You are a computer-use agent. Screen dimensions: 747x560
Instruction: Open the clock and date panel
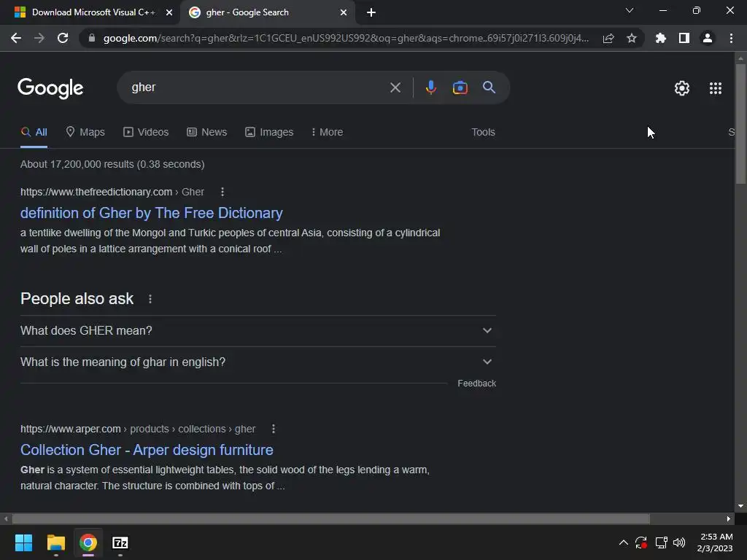click(x=715, y=542)
